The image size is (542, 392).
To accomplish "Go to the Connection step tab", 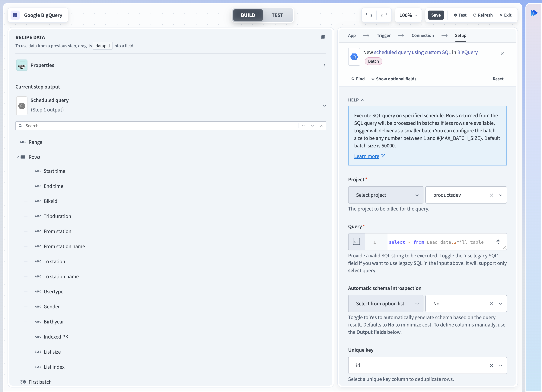I will [422, 35].
